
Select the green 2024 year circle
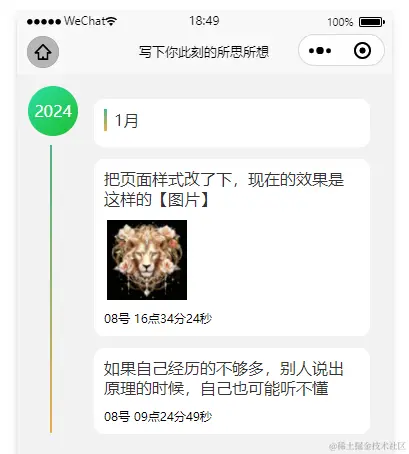click(53, 111)
